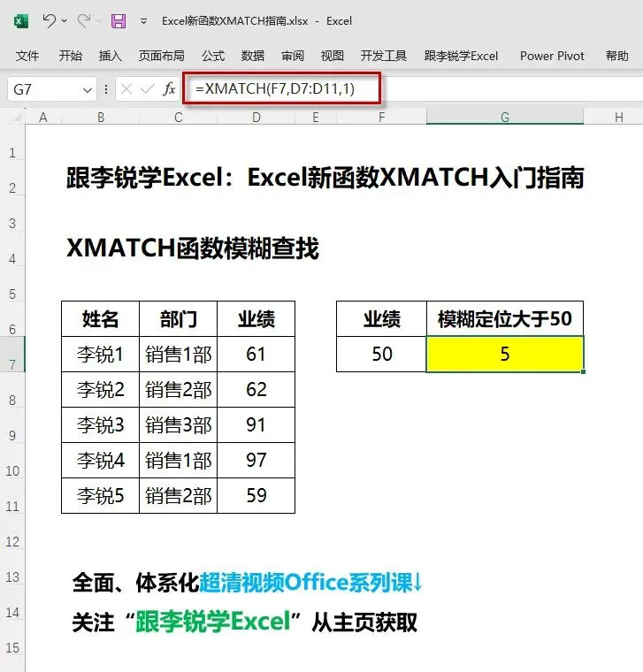643x672 pixels.
Task: Click the title cell 跟李锐学Excel：Excel新函数XMATCH入门指南
Action: pos(325,178)
